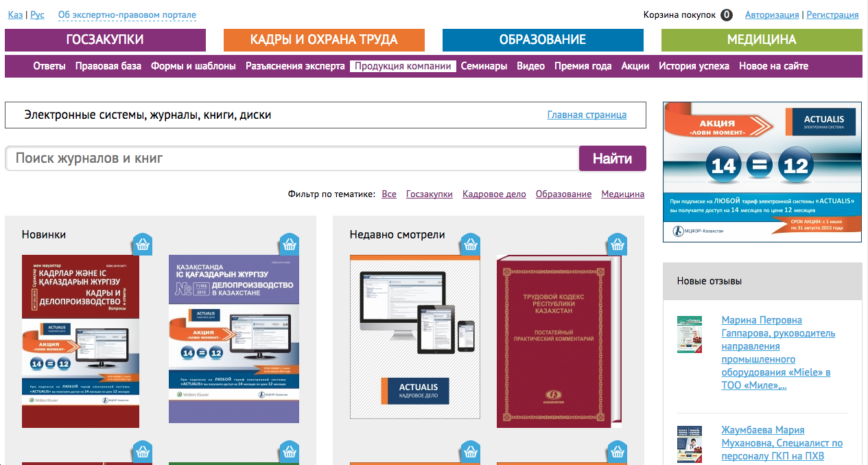
Task: Click the Новые отзывы heading
Action: (709, 281)
